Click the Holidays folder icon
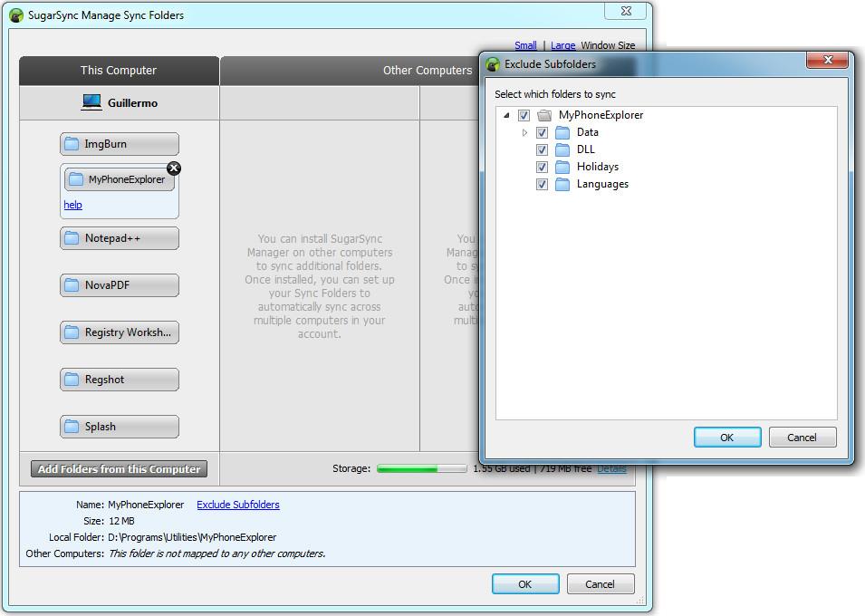Screen dimensions: 865x616 tap(562, 167)
